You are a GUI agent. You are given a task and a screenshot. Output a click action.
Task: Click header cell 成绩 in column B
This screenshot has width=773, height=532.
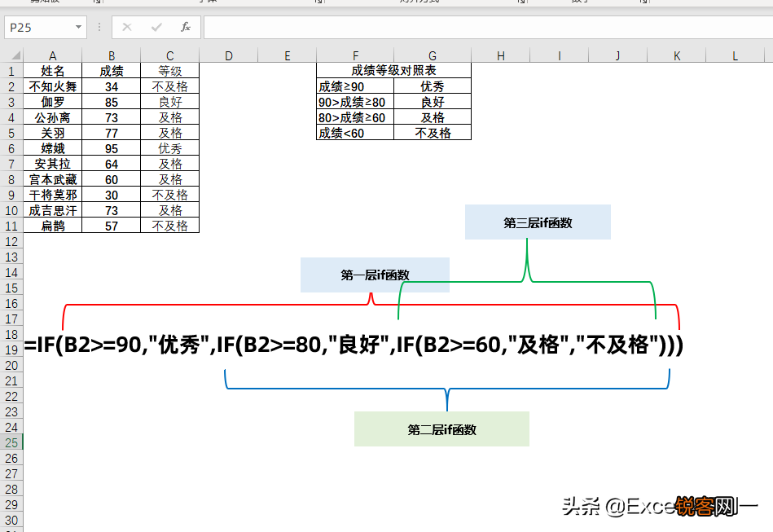point(112,71)
